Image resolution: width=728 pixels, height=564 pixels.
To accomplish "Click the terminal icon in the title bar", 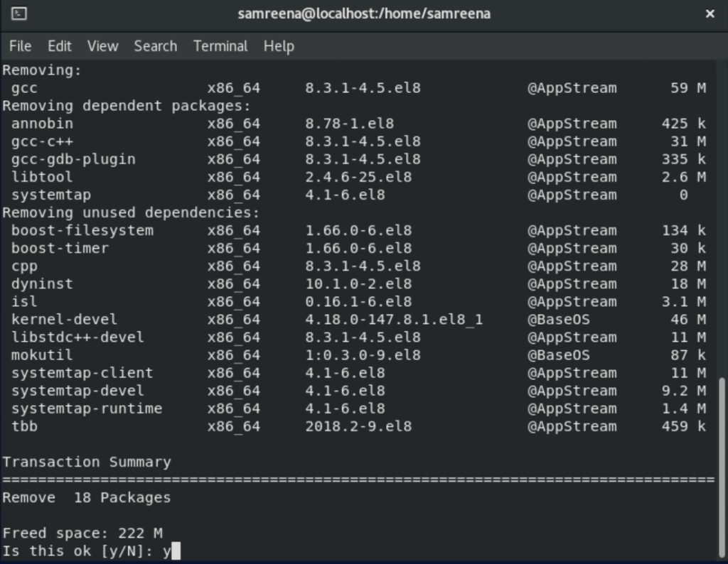I will pos(19,13).
